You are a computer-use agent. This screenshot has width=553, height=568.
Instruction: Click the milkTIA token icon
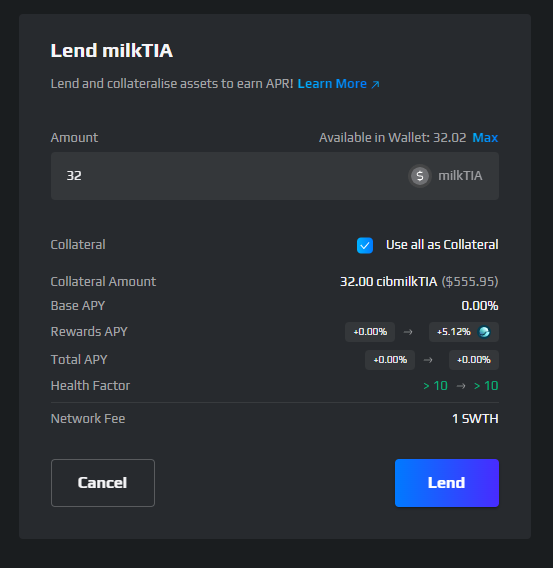click(420, 176)
